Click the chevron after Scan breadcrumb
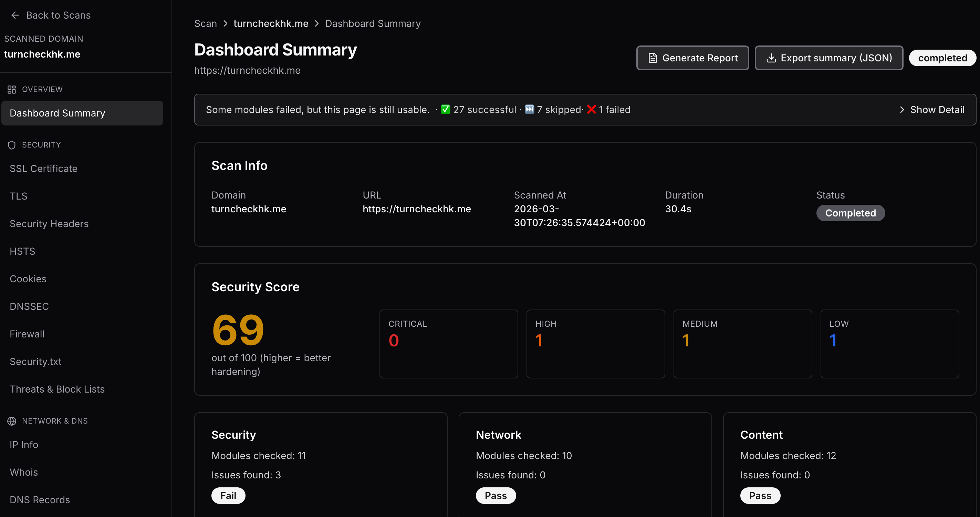980x517 pixels. 225,23
